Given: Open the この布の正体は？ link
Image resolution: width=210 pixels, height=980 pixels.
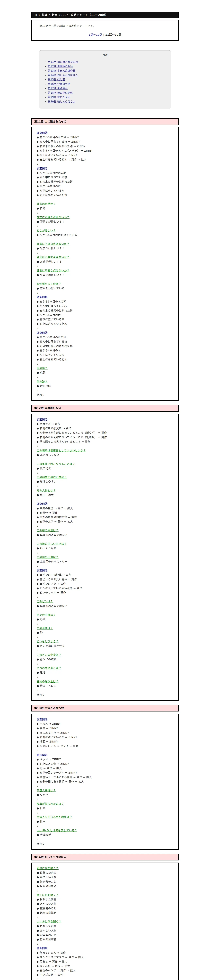Looking at the screenshot, I should tap(47, 557).
